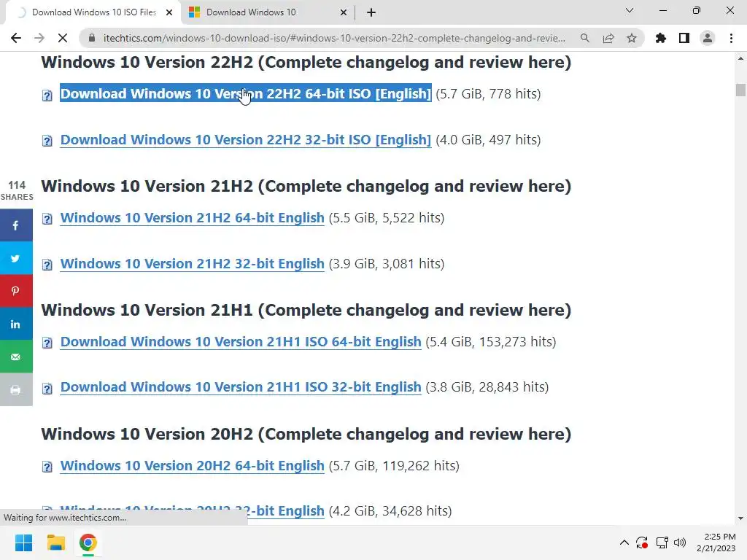The width and height of the screenshot is (747, 560).
Task: Print the article using printer icon
Action: (x=16, y=389)
